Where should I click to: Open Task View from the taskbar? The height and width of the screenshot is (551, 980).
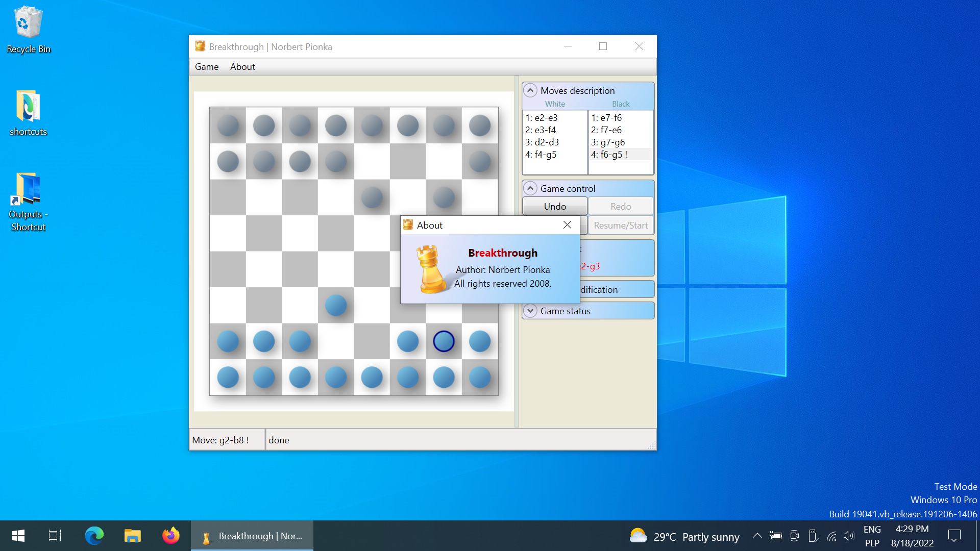pyautogui.click(x=54, y=536)
